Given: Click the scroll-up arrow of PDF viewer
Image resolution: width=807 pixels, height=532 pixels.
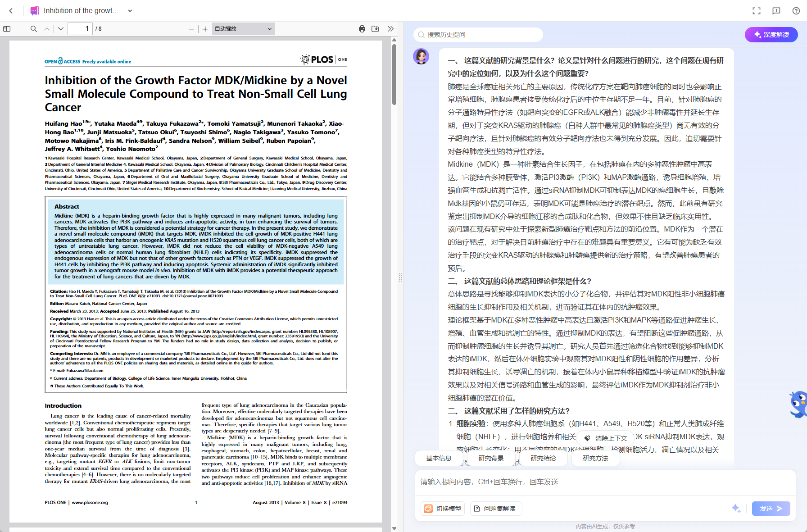Looking at the screenshot, I should [394, 40].
